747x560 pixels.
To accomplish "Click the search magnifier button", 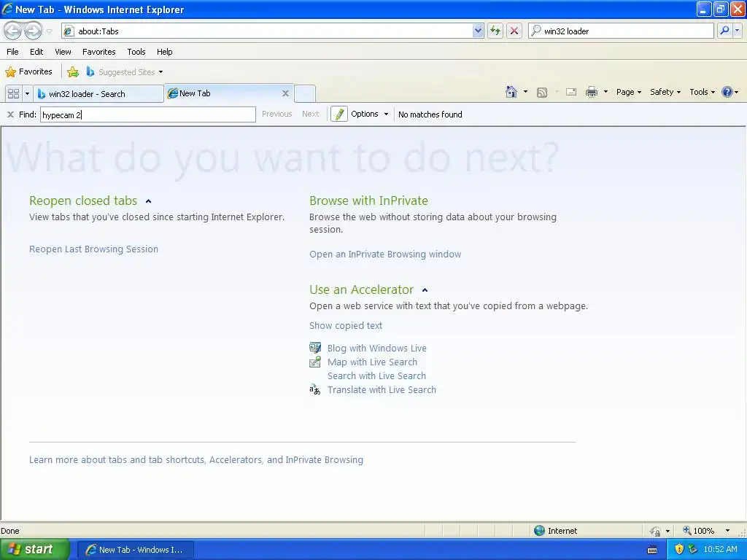I will pyautogui.click(x=724, y=31).
